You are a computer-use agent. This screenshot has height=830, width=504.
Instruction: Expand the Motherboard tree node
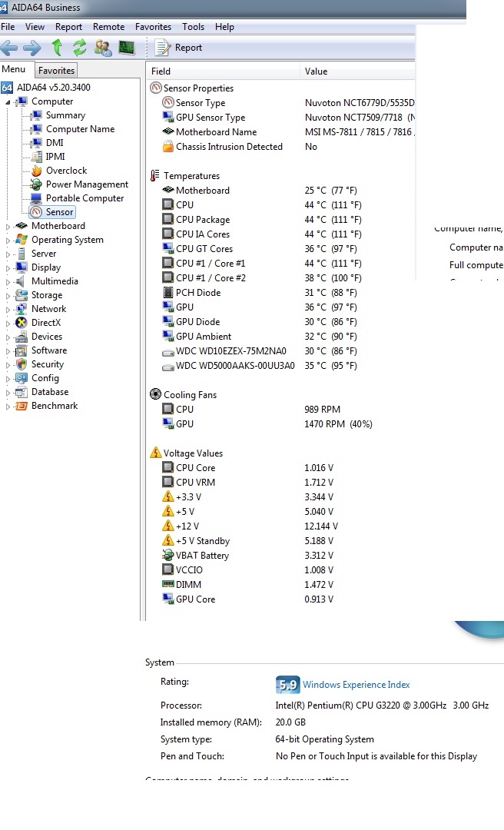(x=8, y=227)
